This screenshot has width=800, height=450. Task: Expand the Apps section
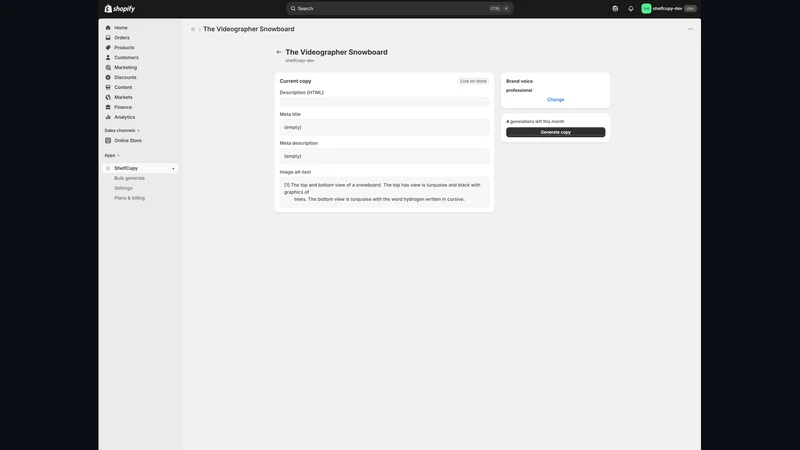(112, 155)
